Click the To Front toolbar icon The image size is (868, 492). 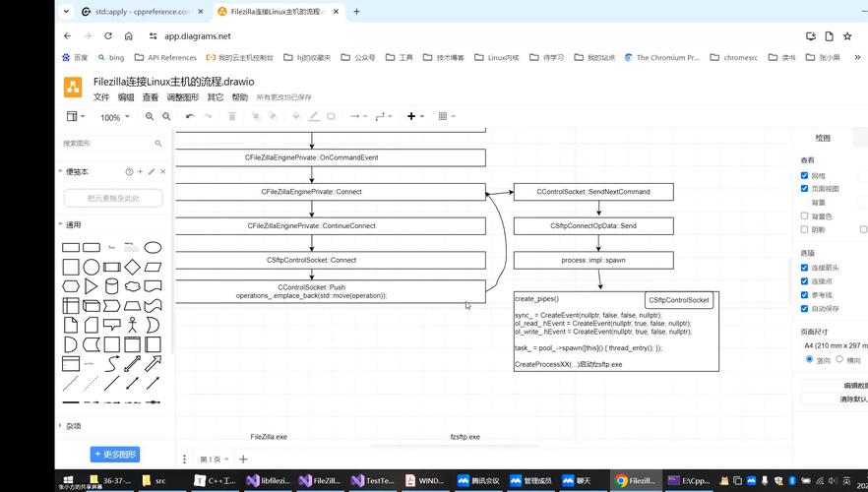pos(256,116)
